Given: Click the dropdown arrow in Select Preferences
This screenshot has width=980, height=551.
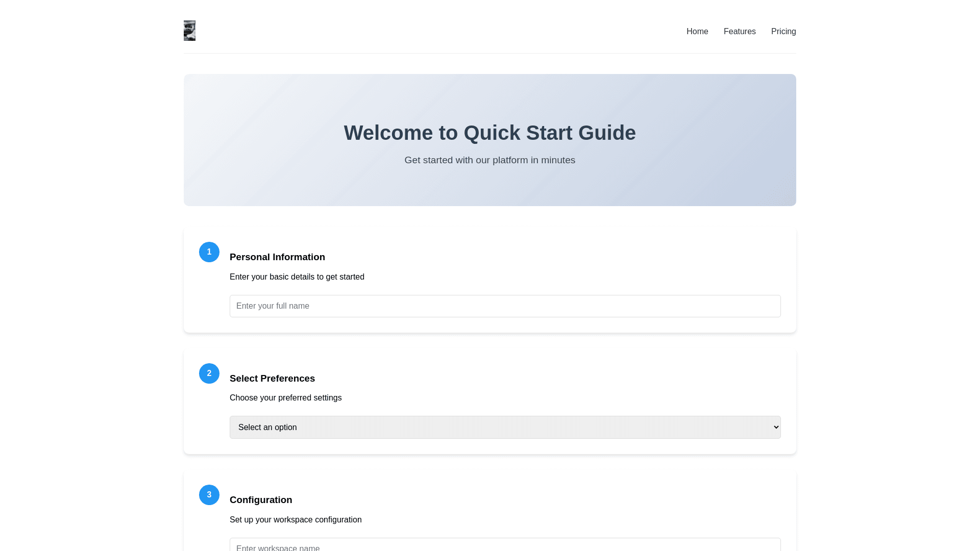Looking at the screenshot, I should pyautogui.click(x=776, y=428).
